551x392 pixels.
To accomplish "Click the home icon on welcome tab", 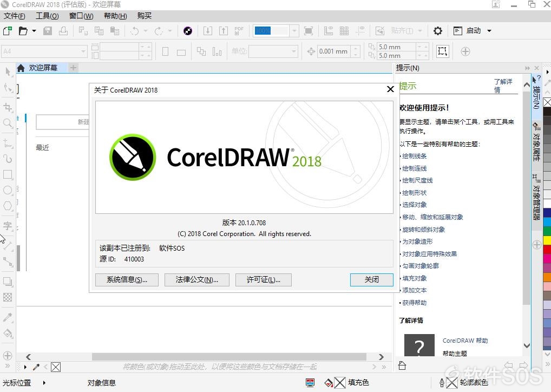I will coord(21,68).
